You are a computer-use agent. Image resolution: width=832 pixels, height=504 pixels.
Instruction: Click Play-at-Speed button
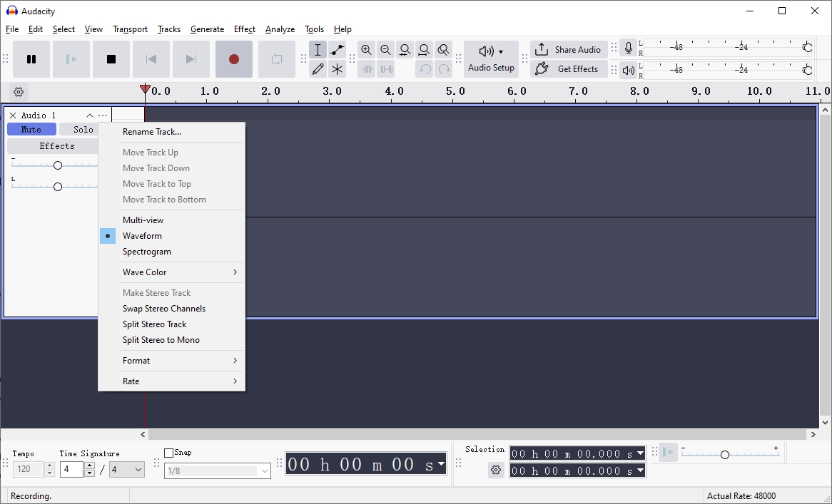[x=669, y=452]
